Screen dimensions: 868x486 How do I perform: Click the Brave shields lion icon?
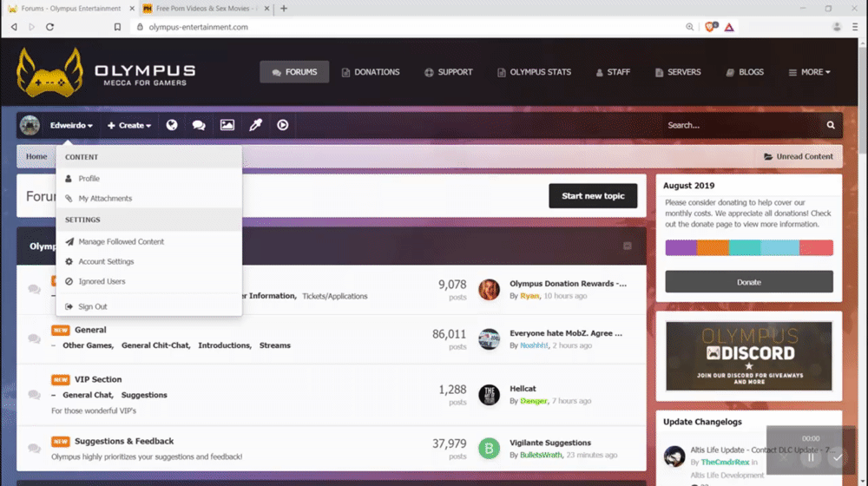pos(710,27)
